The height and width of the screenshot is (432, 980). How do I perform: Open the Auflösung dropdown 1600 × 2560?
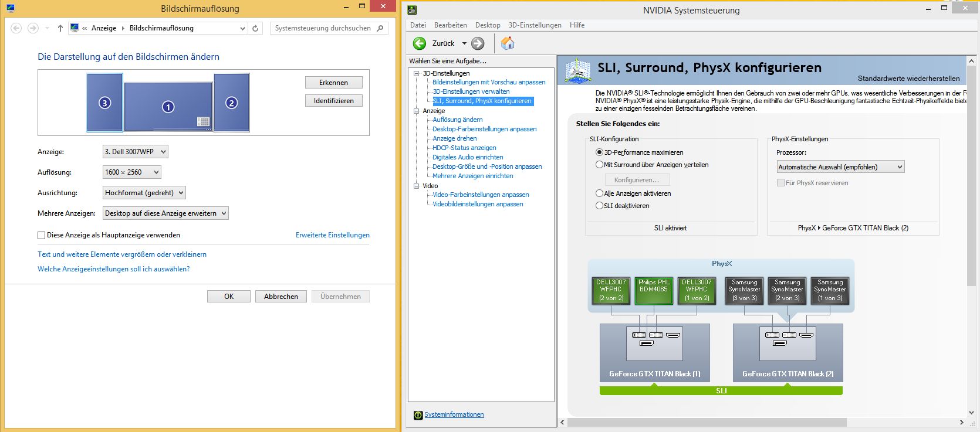point(132,172)
